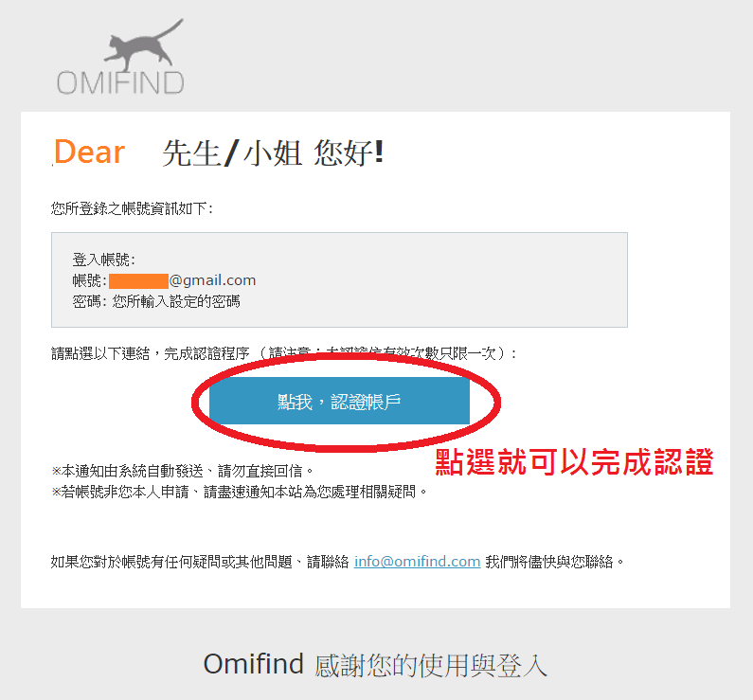This screenshot has width=753, height=700.
Task: Open the info@omifind.com email link
Action: (418, 562)
